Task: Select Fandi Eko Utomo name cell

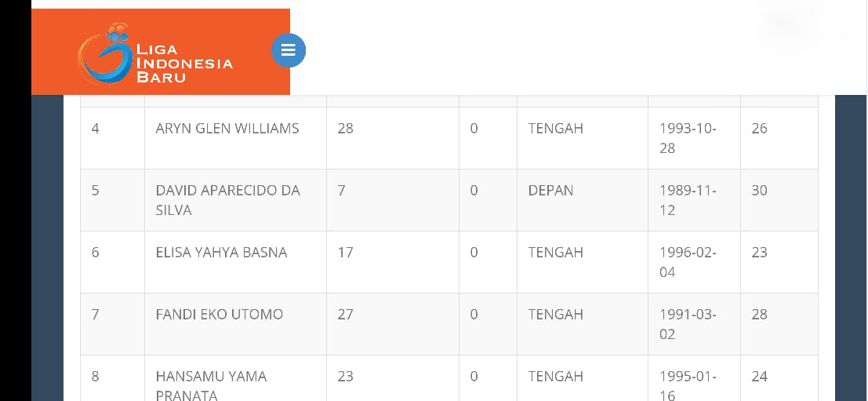Action: click(x=236, y=324)
